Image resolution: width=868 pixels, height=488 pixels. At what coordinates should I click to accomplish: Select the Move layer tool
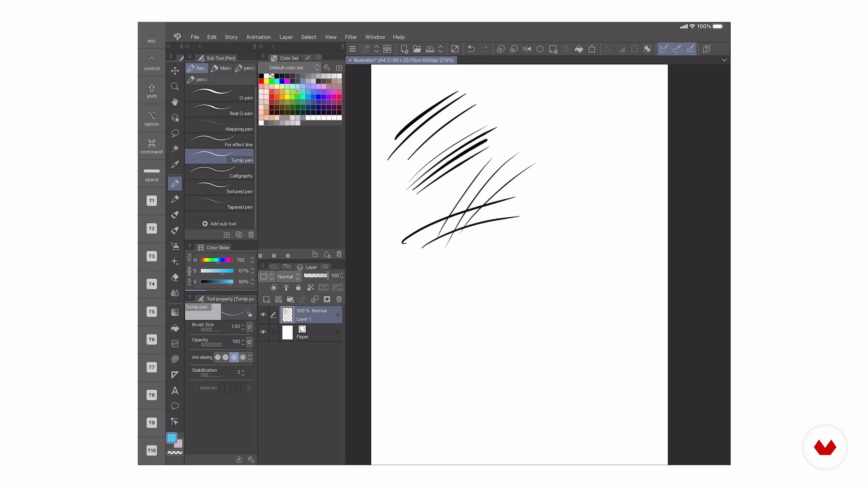coord(175,71)
